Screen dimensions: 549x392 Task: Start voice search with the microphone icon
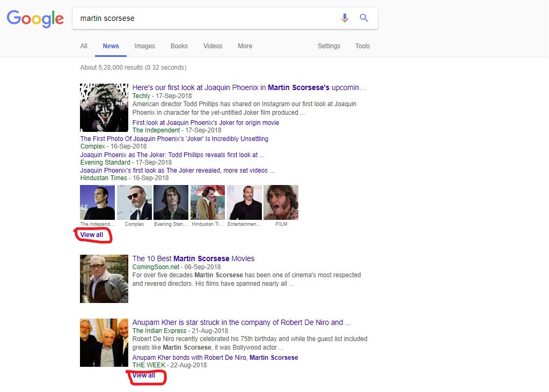tap(345, 18)
